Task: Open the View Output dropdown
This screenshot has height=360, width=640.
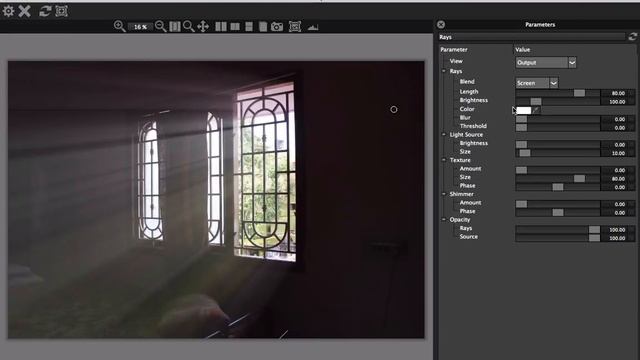Action: pyautogui.click(x=546, y=62)
